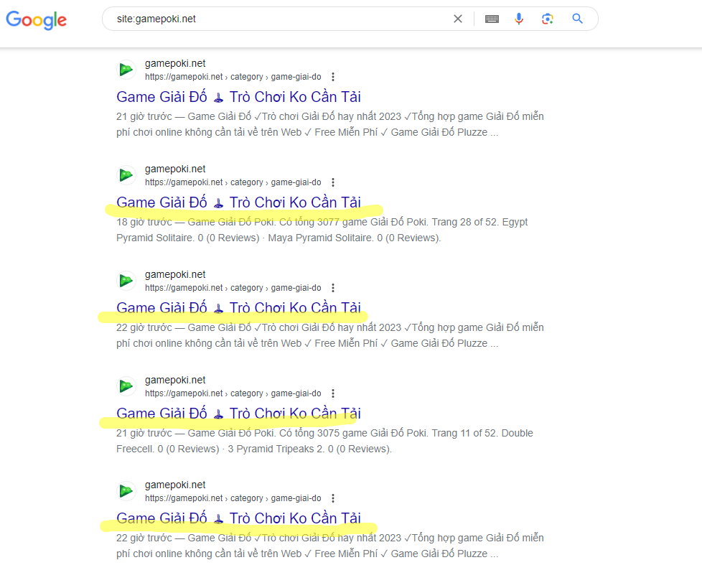Click the snippet mentioning 'Egypt Pyramid Solitaire'

coord(322,230)
